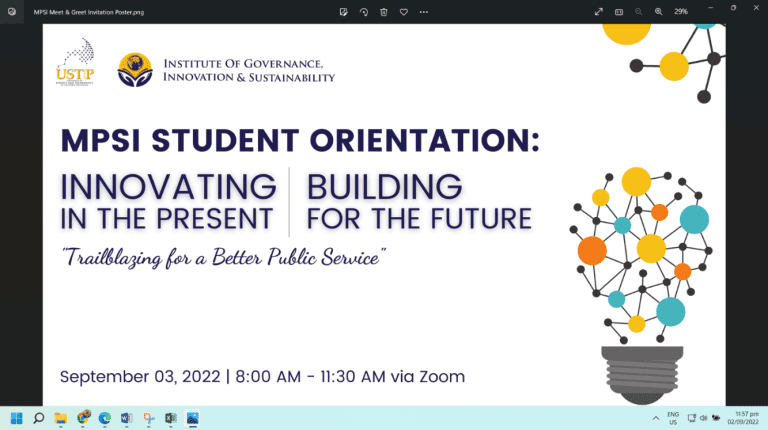Zoom out with the minus magnifier
The height and width of the screenshot is (430, 768).
tap(638, 11)
